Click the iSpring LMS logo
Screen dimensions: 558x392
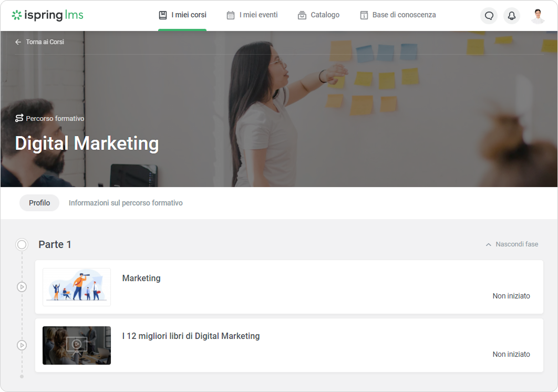click(x=47, y=15)
